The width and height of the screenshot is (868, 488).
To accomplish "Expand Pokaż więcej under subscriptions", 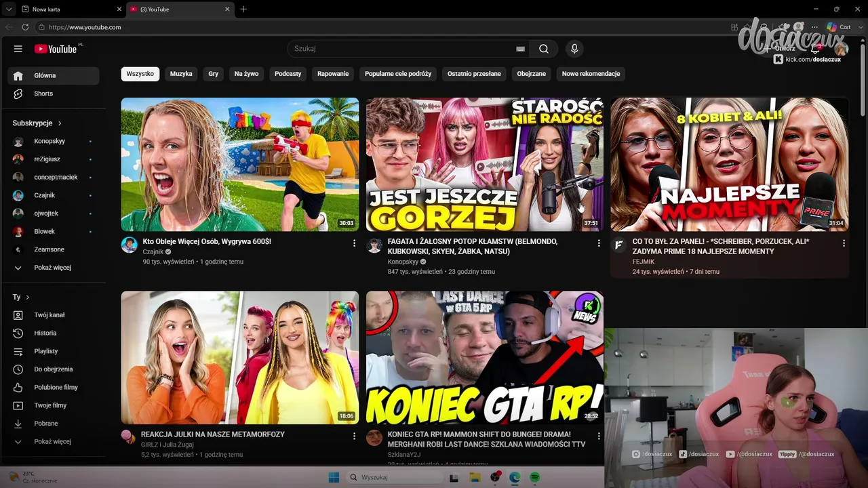I will tap(53, 268).
